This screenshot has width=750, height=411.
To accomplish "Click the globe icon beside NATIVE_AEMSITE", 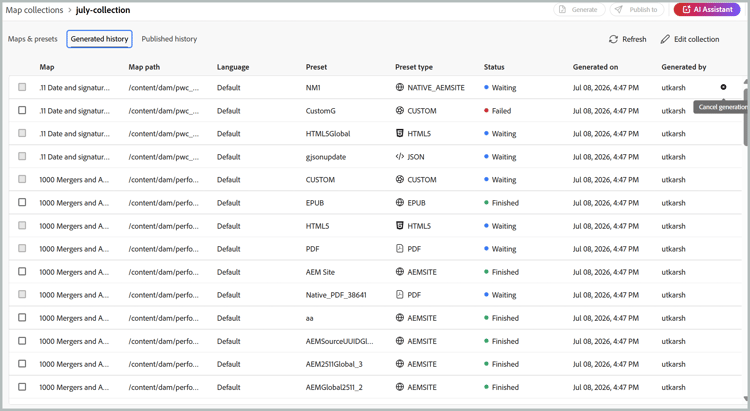I will 400,87.
